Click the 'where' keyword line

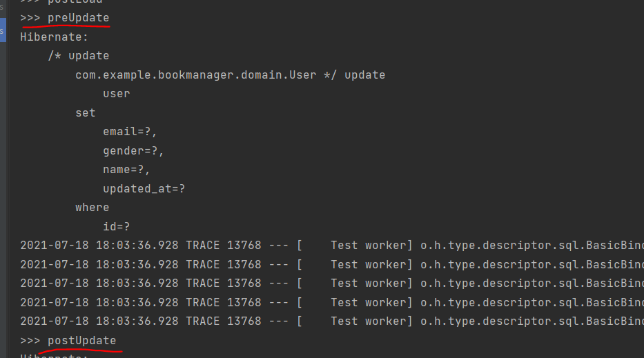(92, 208)
